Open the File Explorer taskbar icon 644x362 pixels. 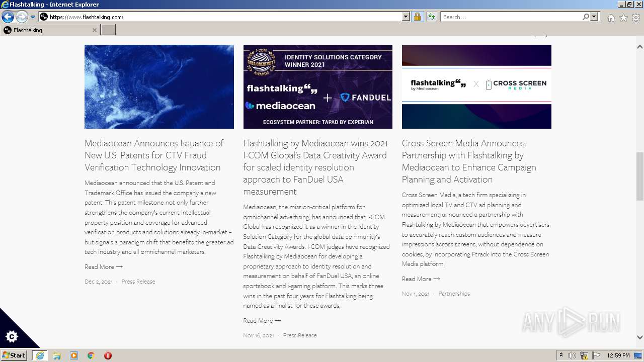(57, 355)
